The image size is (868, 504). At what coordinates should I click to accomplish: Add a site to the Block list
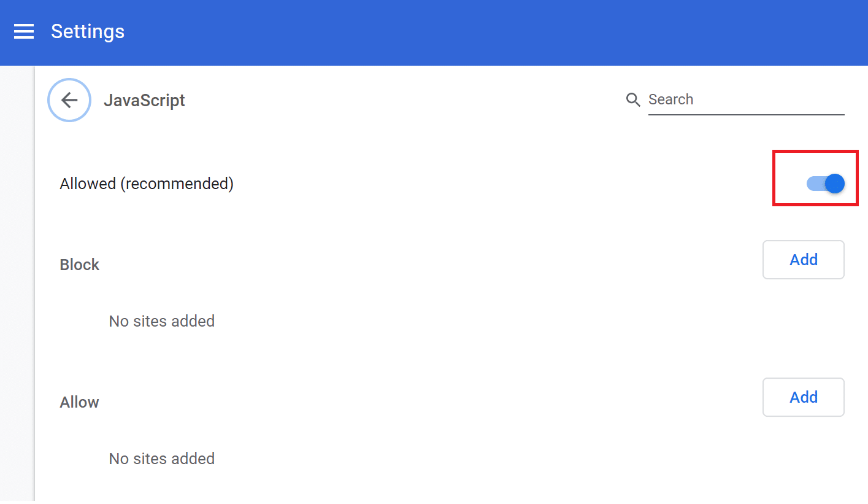pos(803,260)
